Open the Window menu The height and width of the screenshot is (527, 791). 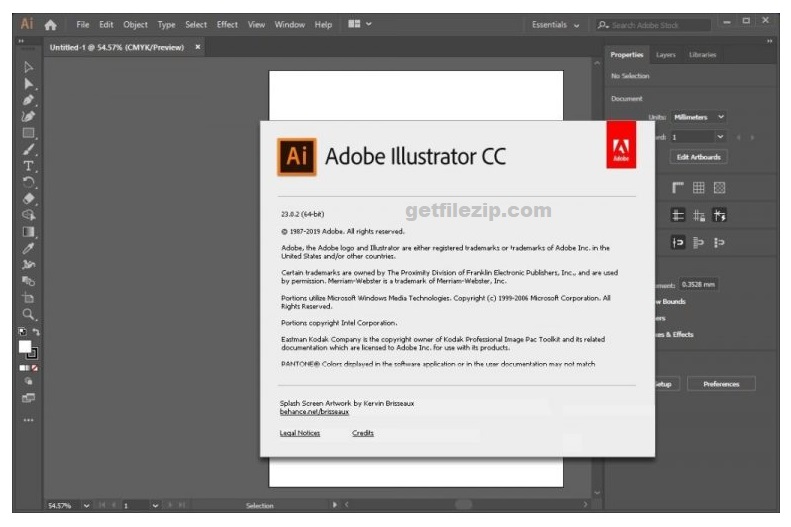tap(290, 25)
